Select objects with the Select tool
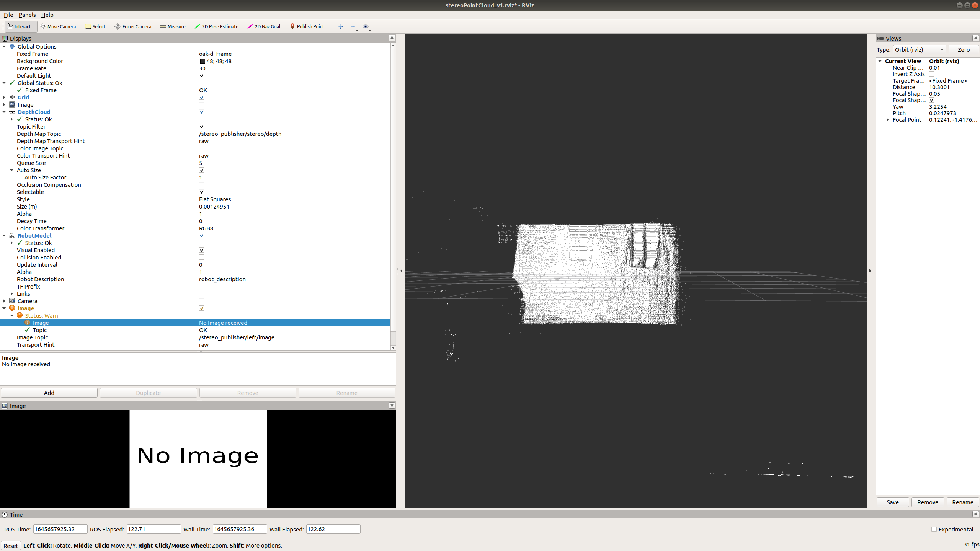The image size is (980, 551). (95, 26)
